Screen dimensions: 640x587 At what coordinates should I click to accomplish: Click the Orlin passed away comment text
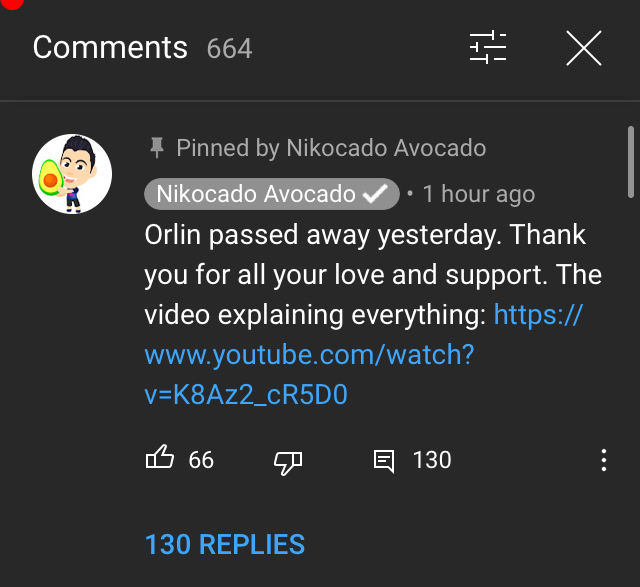click(373, 275)
